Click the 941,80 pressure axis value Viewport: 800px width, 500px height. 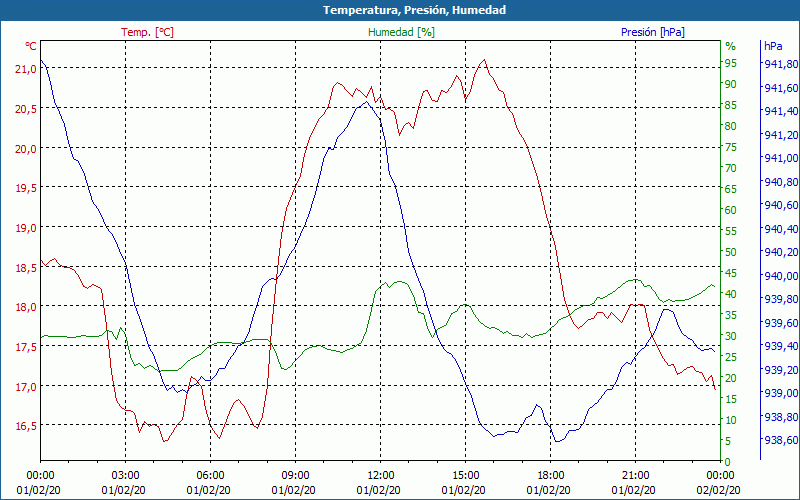click(x=781, y=64)
